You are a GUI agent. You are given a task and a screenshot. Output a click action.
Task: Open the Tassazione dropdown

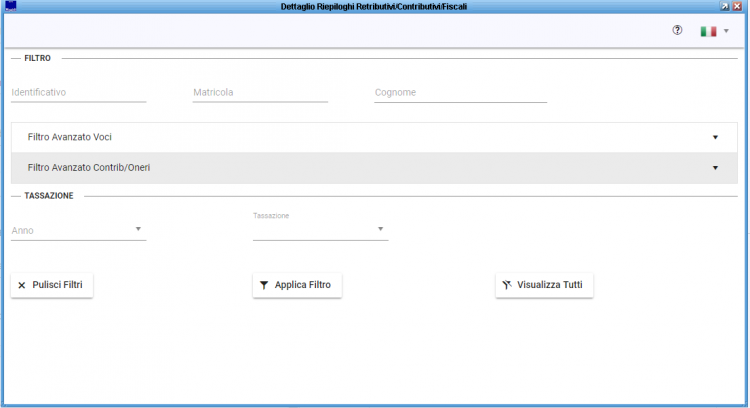[320, 230]
